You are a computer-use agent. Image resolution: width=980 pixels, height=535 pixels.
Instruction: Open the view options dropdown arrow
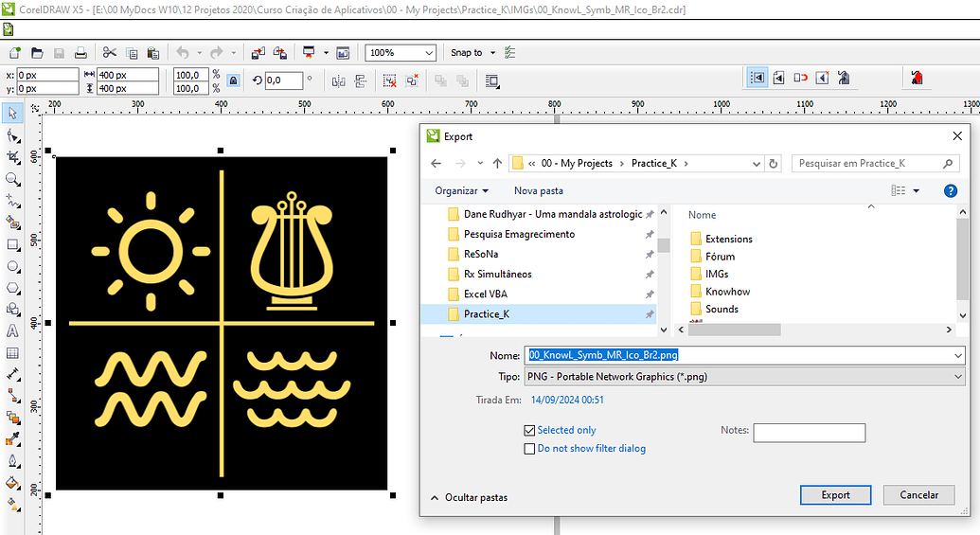(x=917, y=190)
